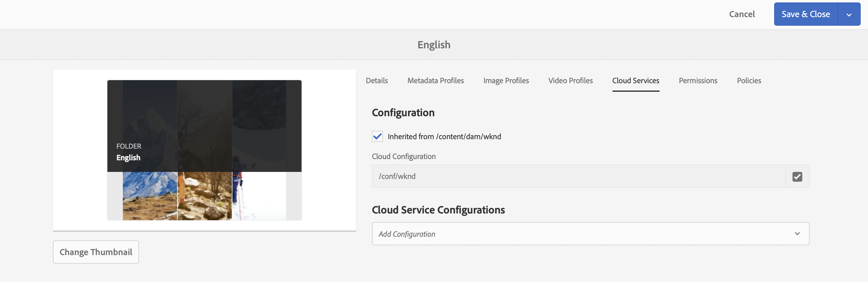Toggle the Inherited from /content/dam/wknd checkbox
The image size is (868, 282).
pyautogui.click(x=377, y=136)
